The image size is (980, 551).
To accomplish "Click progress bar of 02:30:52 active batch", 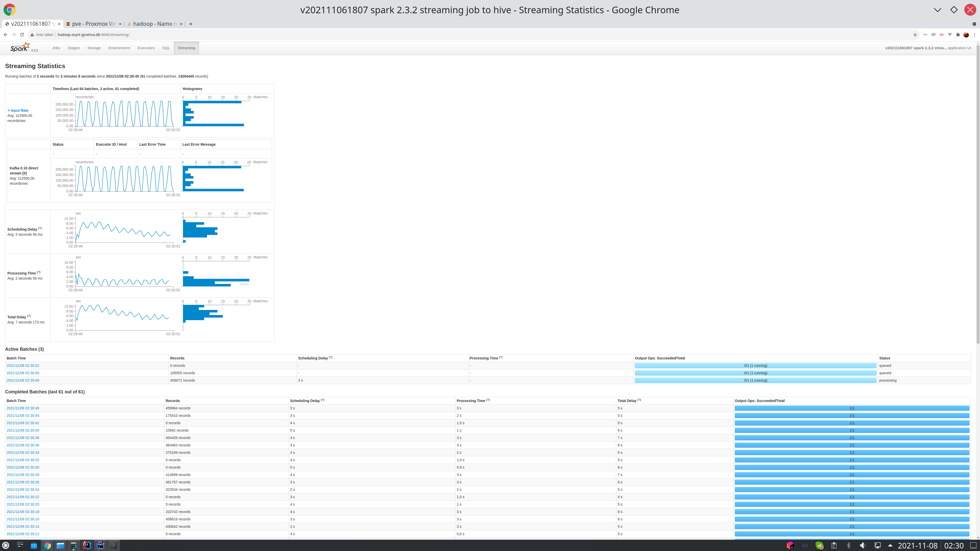I will 755,366.
